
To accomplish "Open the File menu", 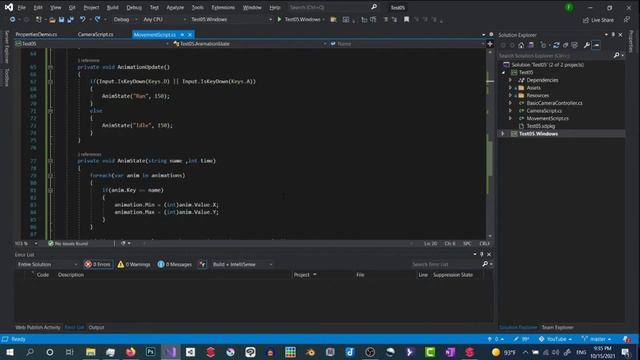I will coord(22,7).
